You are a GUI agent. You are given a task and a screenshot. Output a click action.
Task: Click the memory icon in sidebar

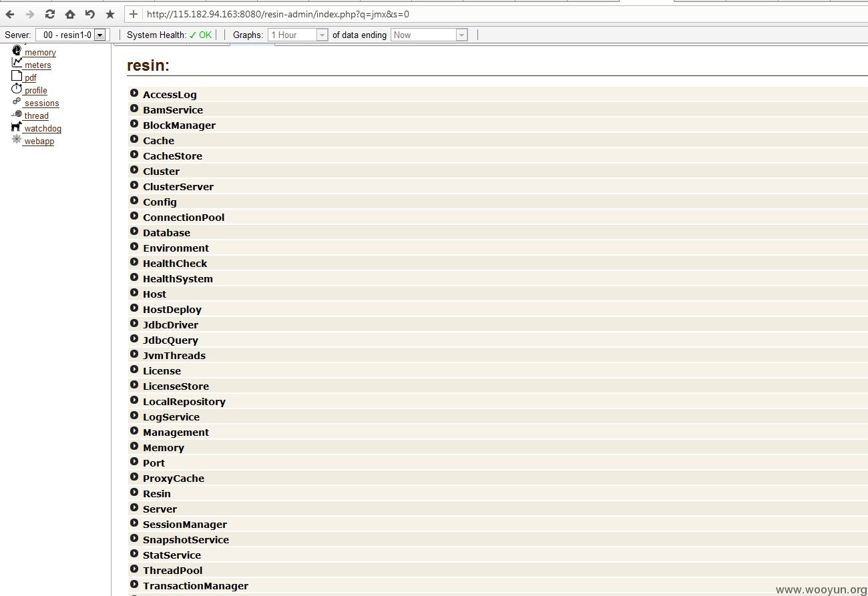coord(17,51)
